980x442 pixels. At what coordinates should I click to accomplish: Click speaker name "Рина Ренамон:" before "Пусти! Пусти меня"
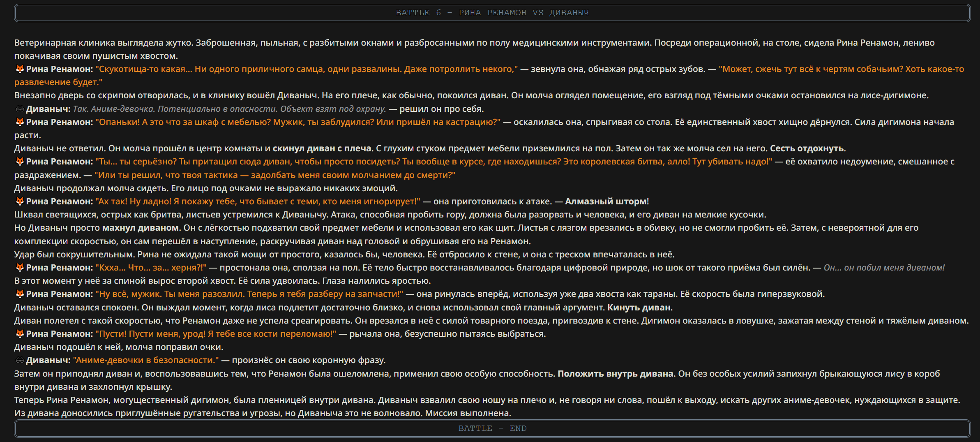pos(60,334)
